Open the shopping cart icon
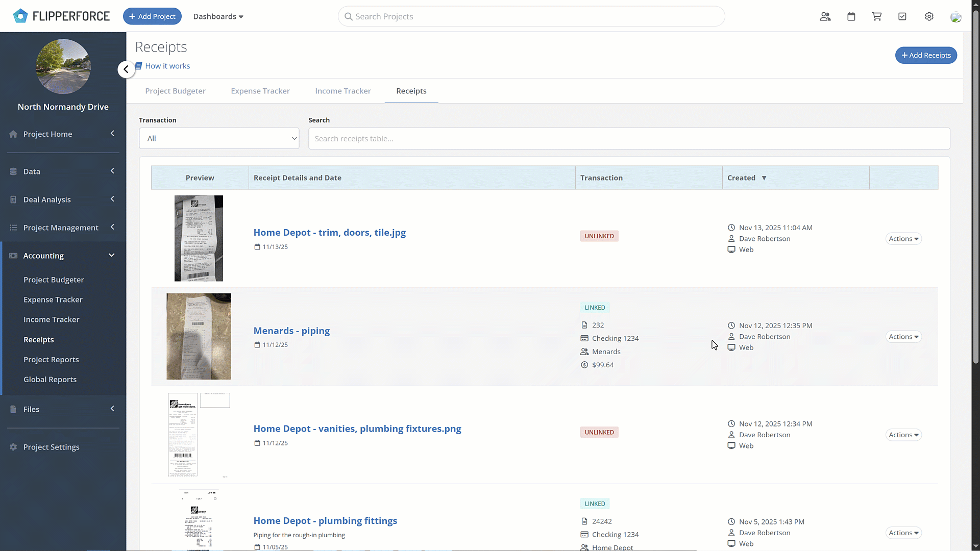This screenshot has height=551, width=980. pos(876,16)
